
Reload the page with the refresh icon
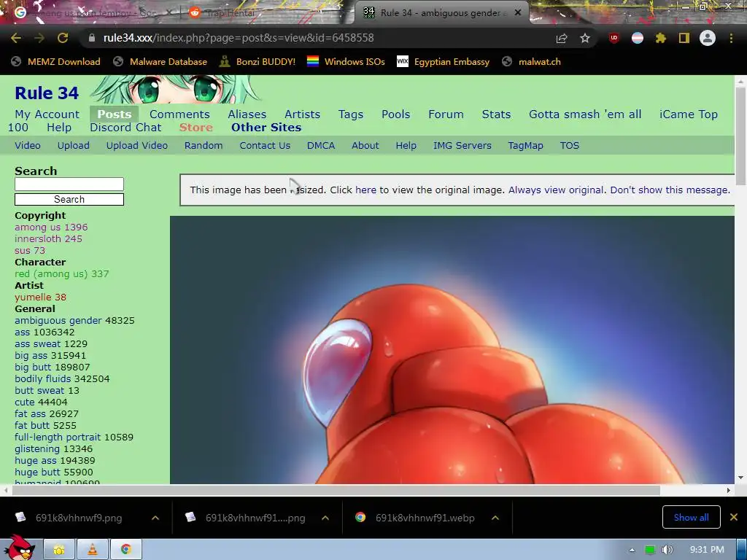coord(63,38)
